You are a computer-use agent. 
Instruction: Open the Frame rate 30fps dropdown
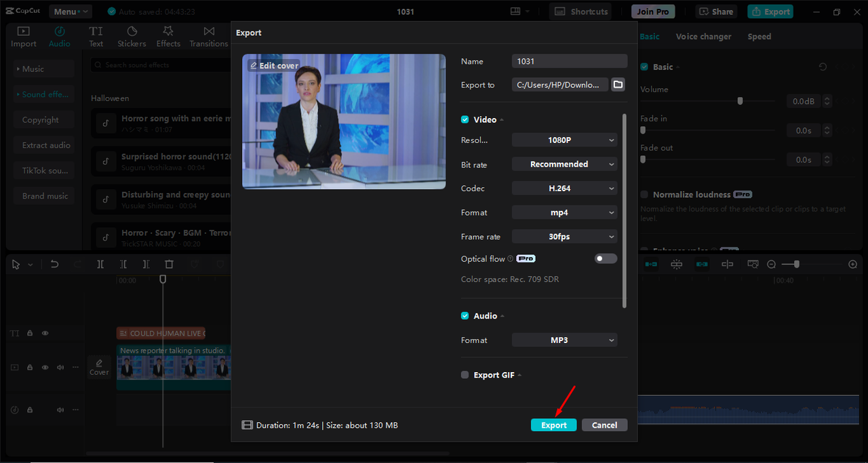coord(564,237)
